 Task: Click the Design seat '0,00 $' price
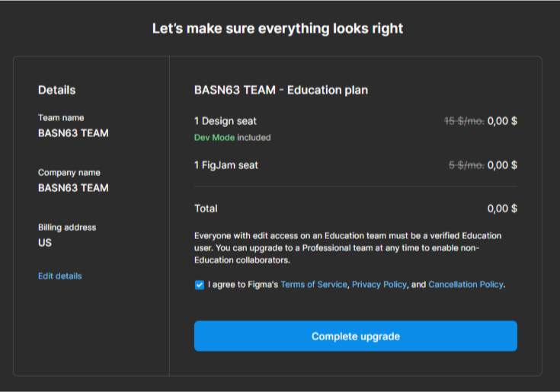502,121
